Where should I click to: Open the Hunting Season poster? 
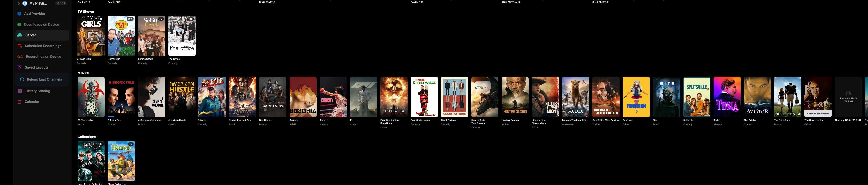coord(515,97)
